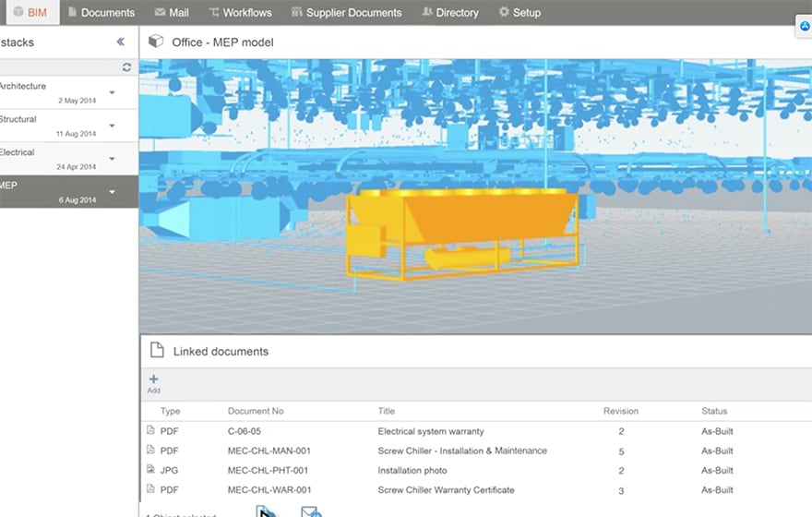Refresh the model stacks list
This screenshot has height=517, width=812.
point(126,67)
